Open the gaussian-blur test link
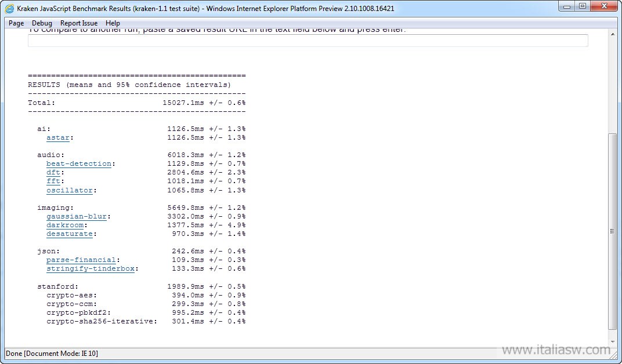622x364 pixels. (x=77, y=216)
